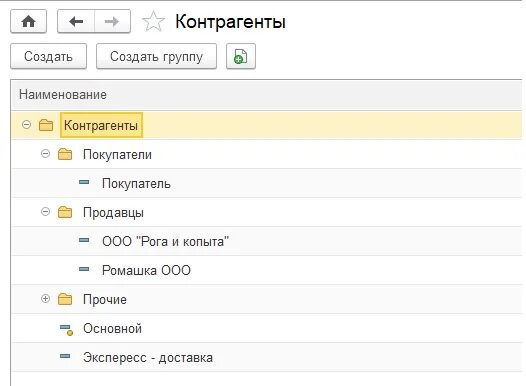Image resolution: width=526 pixels, height=386 pixels.
Task: Select the Ромашка ООО entry
Action: tap(267, 270)
